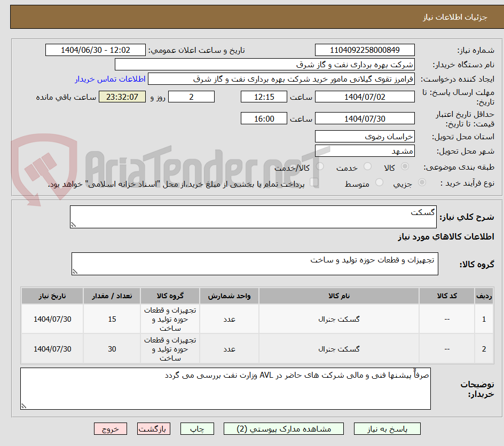
Task: Click the پاسخ به نیاز button
Action: 387,429
